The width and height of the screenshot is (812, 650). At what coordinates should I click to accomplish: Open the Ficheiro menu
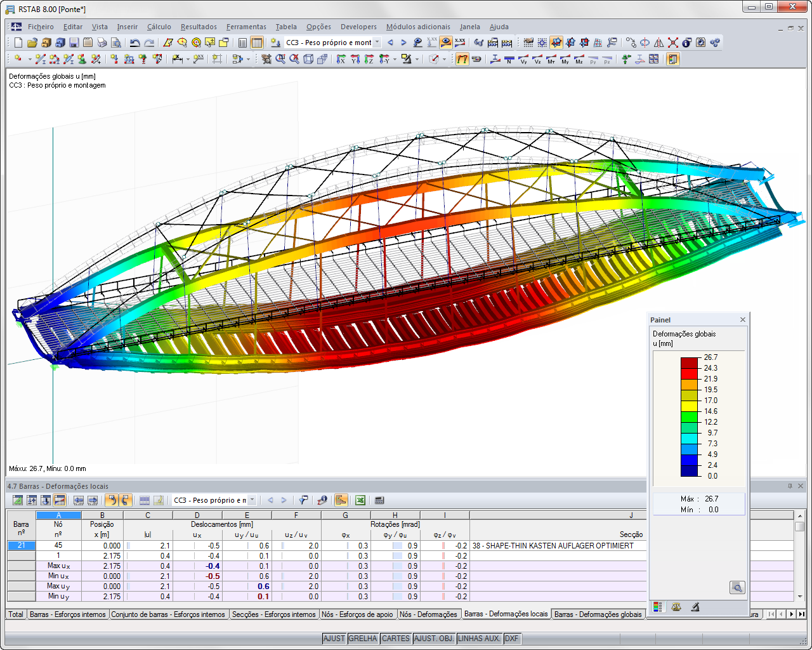coord(41,27)
